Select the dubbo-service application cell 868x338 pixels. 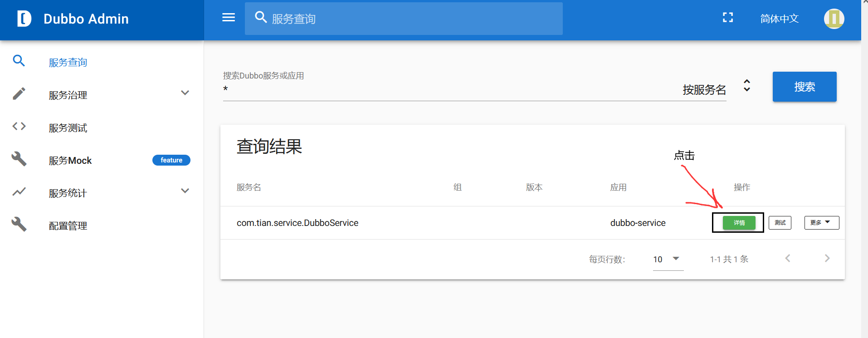638,223
